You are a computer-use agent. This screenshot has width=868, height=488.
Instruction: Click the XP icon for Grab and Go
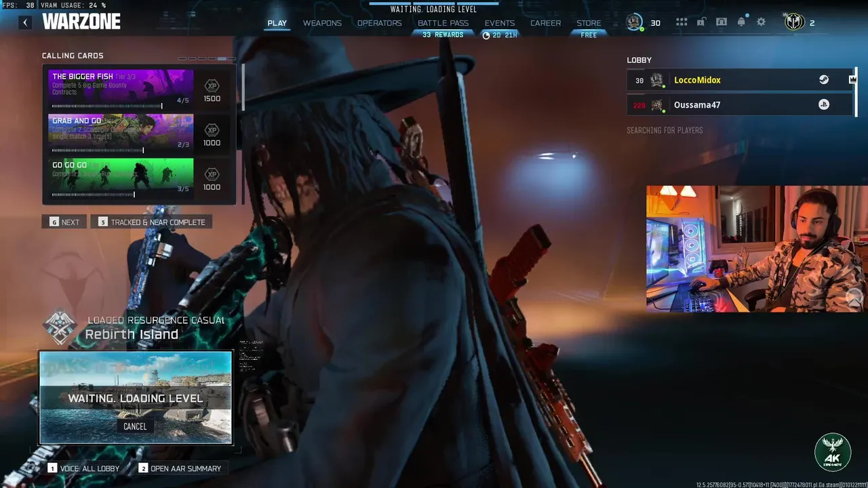(x=212, y=130)
